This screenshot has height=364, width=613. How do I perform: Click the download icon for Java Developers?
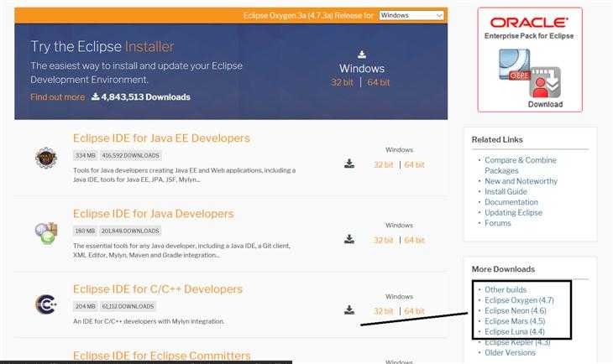tap(349, 239)
